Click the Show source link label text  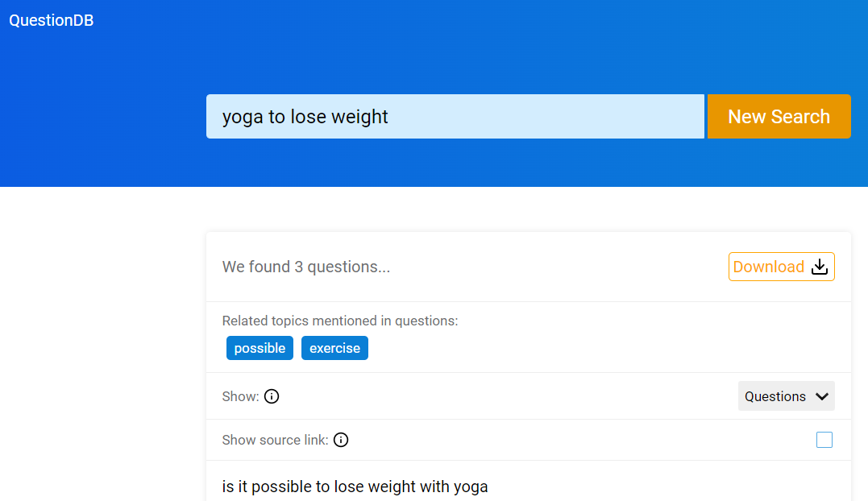click(275, 440)
